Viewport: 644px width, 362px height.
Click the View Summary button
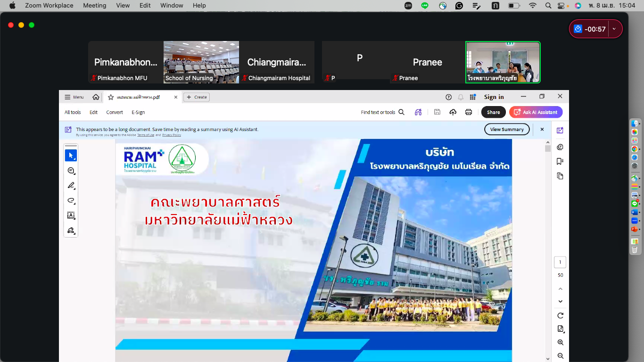tap(507, 129)
